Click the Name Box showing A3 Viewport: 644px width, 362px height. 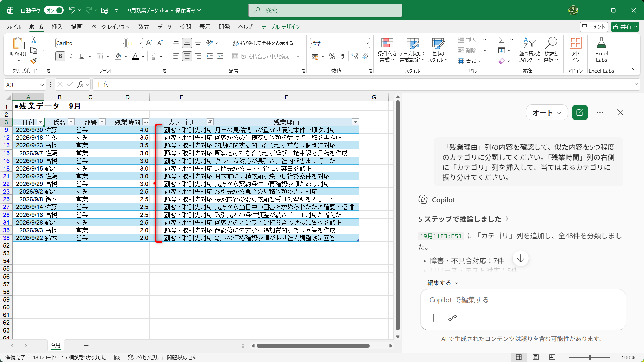click(25, 85)
